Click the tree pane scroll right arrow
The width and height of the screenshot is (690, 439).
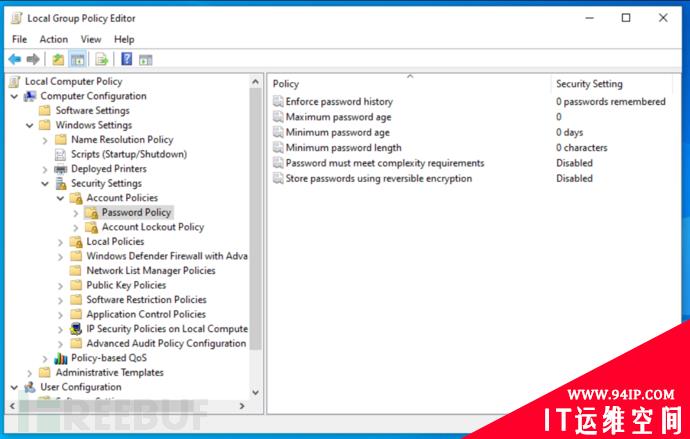[242, 406]
